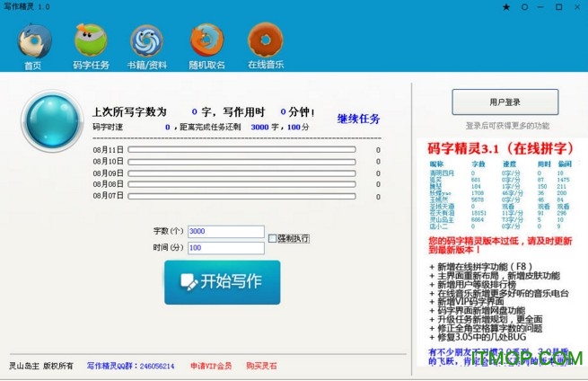588x381 pixels.
Task: Click the 字数(个) input field
Action: tap(226, 232)
